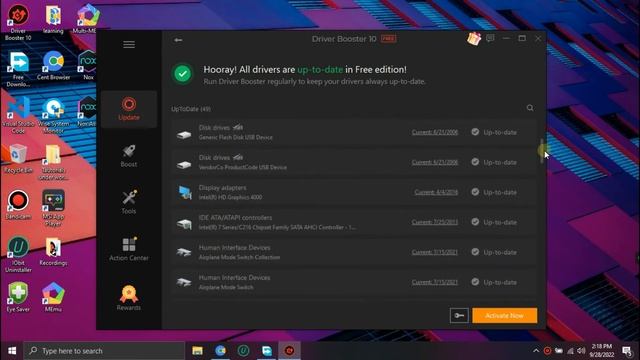Open the Action Center section
Screen dimensions: 640x360
click(129, 249)
